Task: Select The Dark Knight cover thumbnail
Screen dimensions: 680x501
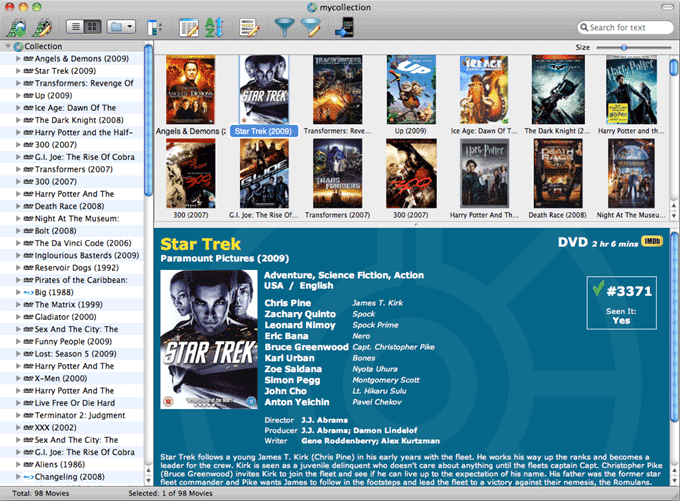Action: tap(558, 89)
